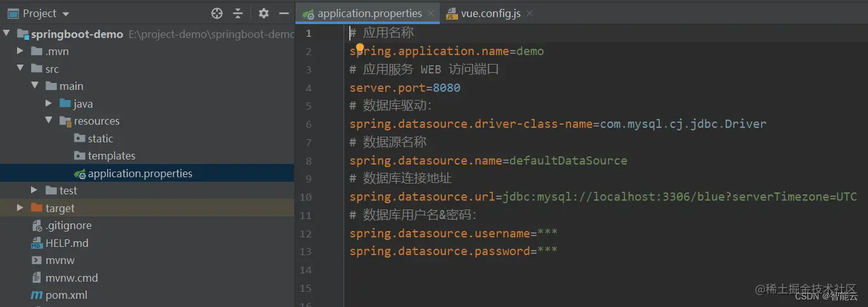Click the '# 应用名称' comment line
Image resolution: width=868 pixels, height=307 pixels.
pos(381,33)
